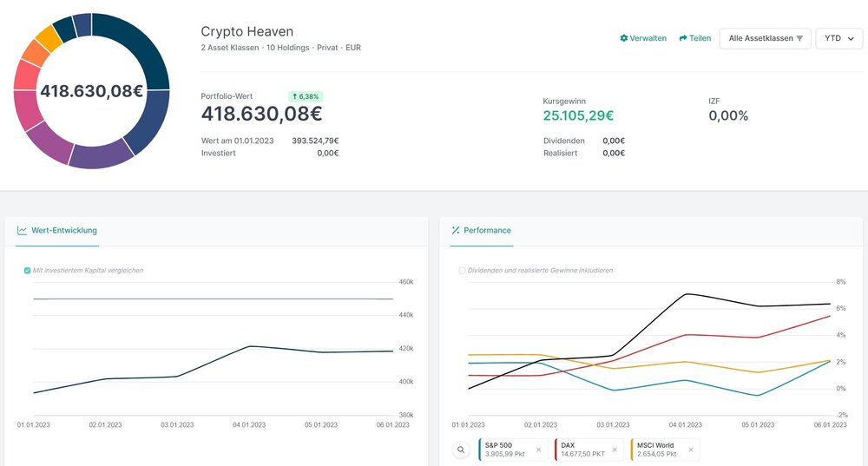Remove the DAX benchmark chip
The height and width of the screenshot is (466, 868).
coord(615,450)
